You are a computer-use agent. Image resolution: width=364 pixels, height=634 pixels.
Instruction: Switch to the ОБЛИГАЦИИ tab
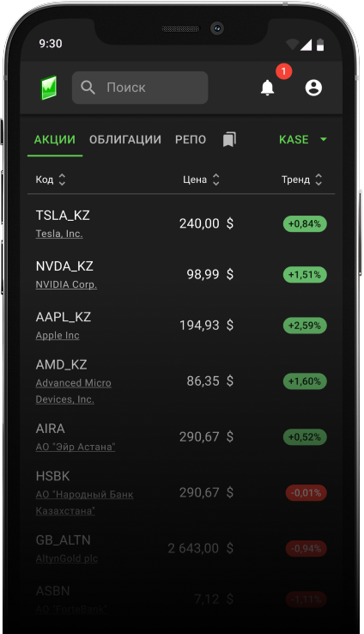tap(125, 139)
